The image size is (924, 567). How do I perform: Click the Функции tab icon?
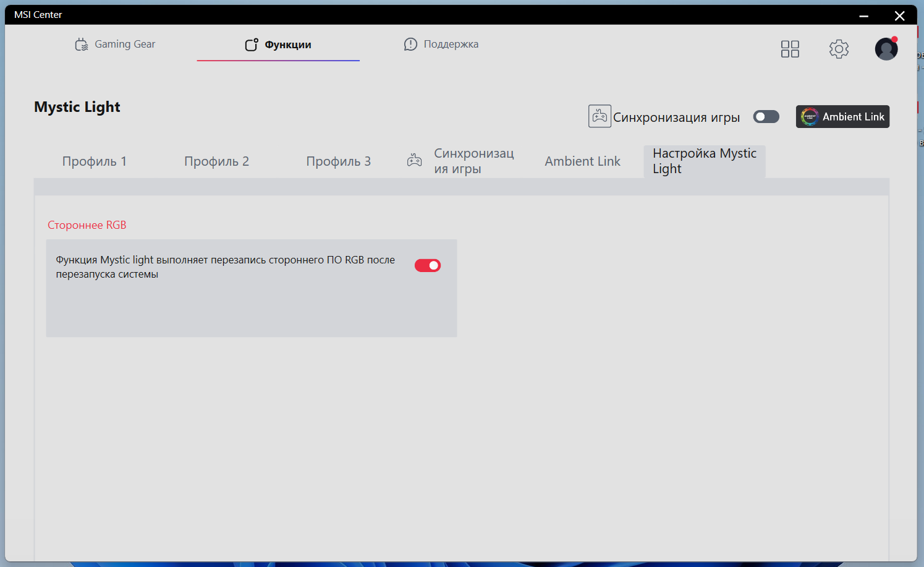click(252, 45)
